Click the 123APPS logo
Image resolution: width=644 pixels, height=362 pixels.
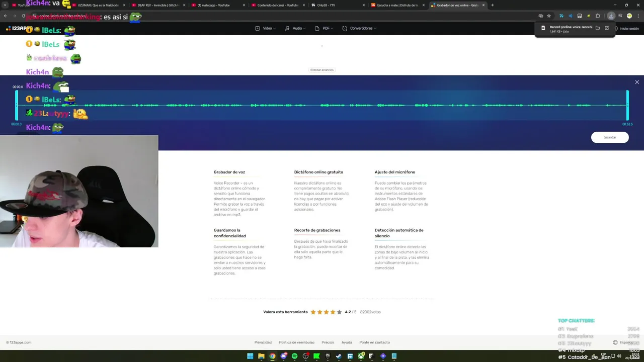pos(19,29)
